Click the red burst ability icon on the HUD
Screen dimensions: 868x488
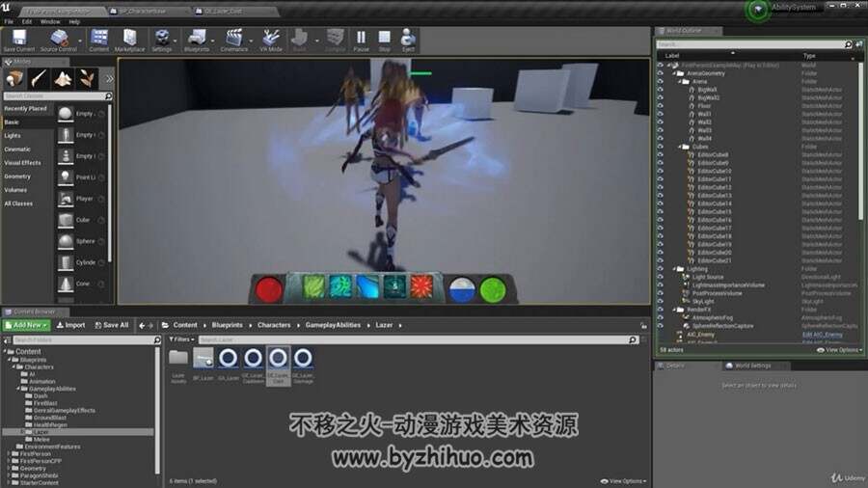pyautogui.click(x=421, y=287)
